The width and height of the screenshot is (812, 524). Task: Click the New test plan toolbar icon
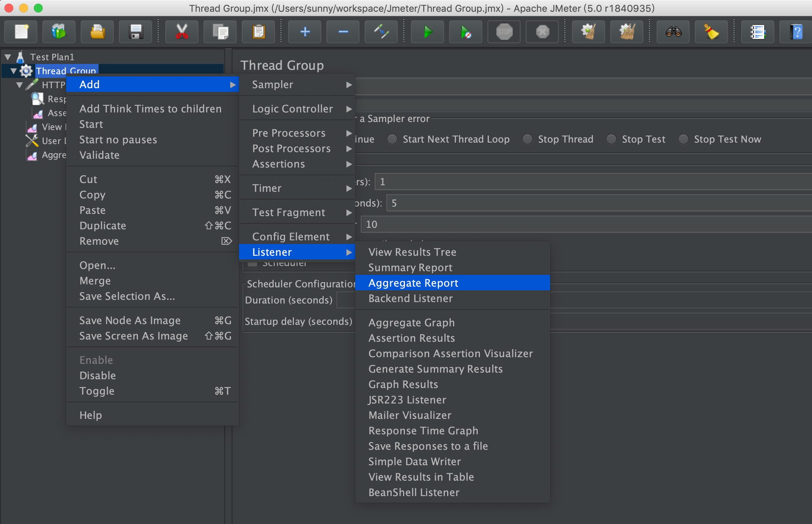pyautogui.click(x=21, y=32)
